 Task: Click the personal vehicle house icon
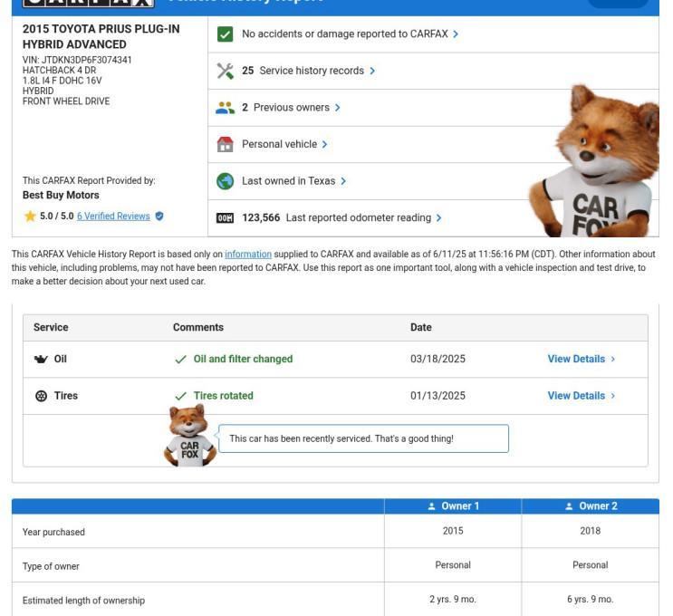coord(225,144)
